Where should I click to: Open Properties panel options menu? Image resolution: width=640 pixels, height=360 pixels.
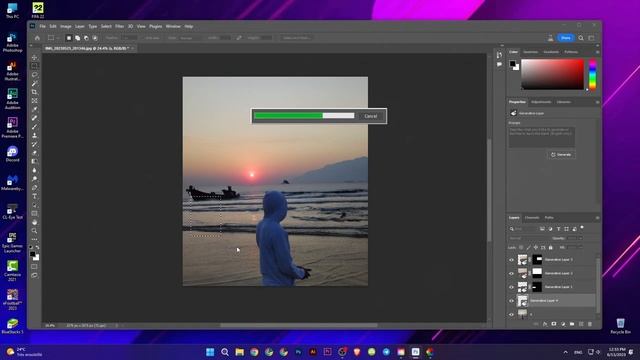(x=597, y=102)
